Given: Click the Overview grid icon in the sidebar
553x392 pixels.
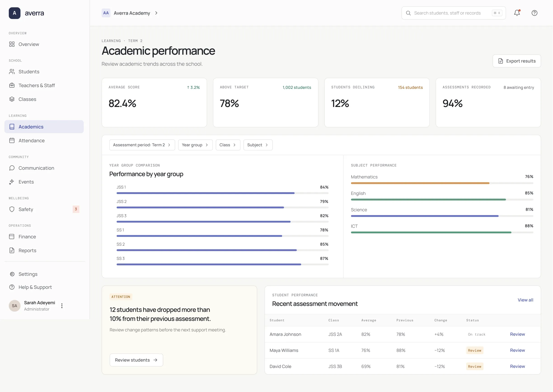Looking at the screenshot, I should pos(12,44).
